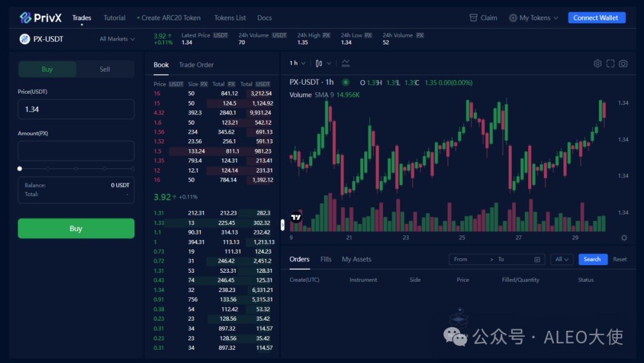Screen dimensions: 644x363
Task: Open Create ARC20 Token page
Action: (x=171, y=18)
